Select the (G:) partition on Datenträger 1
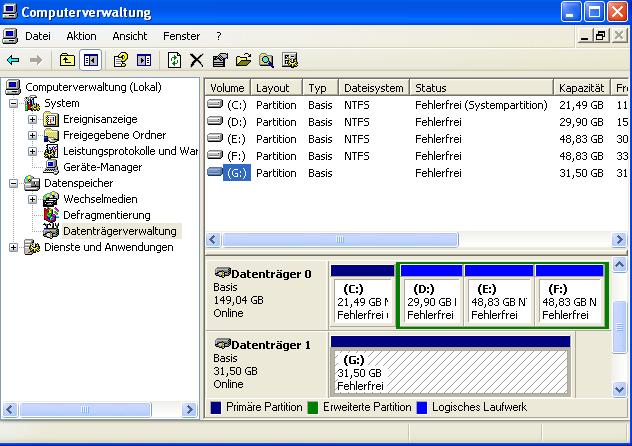 [450, 366]
